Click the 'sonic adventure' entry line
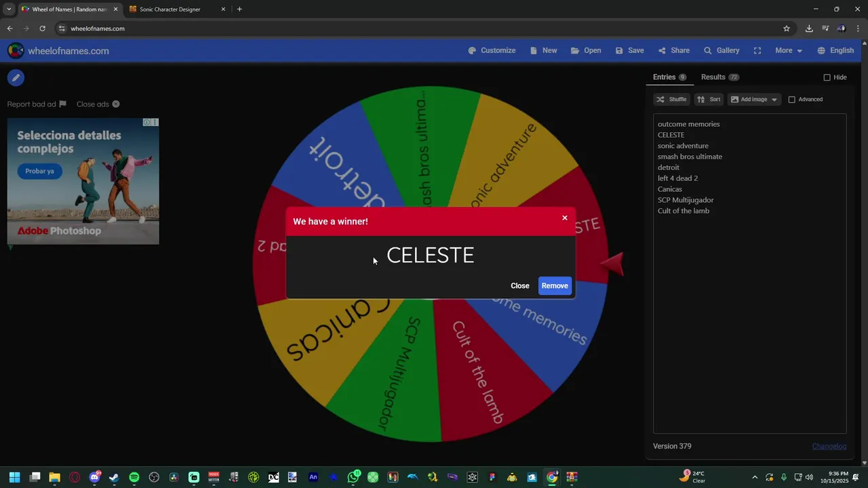Image resolution: width=868 pixels, height=488 pixels. coord(683,146)
